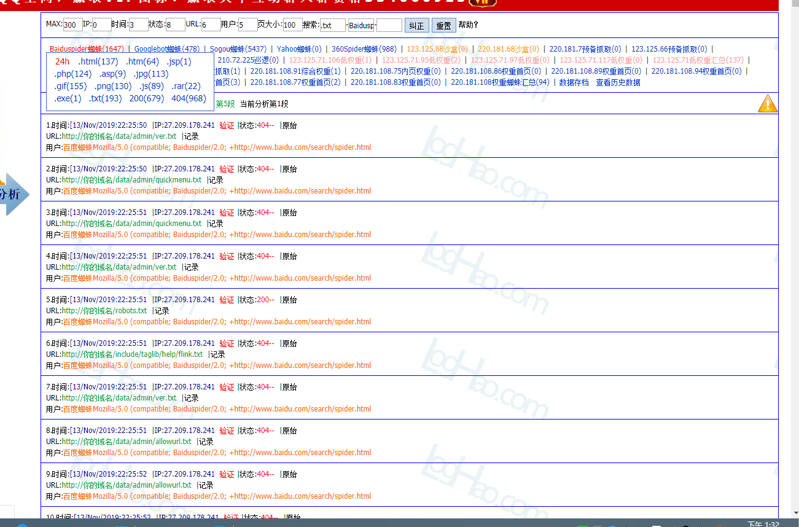
Task: Open 220.181.108.91综合权重(1) link
Action: point(295,71)
